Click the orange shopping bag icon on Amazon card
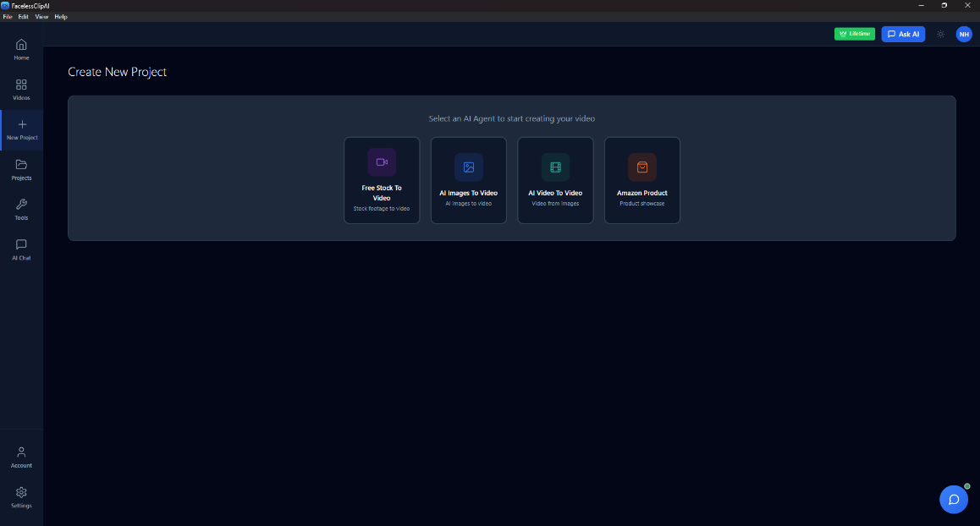This screenshot has width=980, height=526. click(x=641, y=167)
